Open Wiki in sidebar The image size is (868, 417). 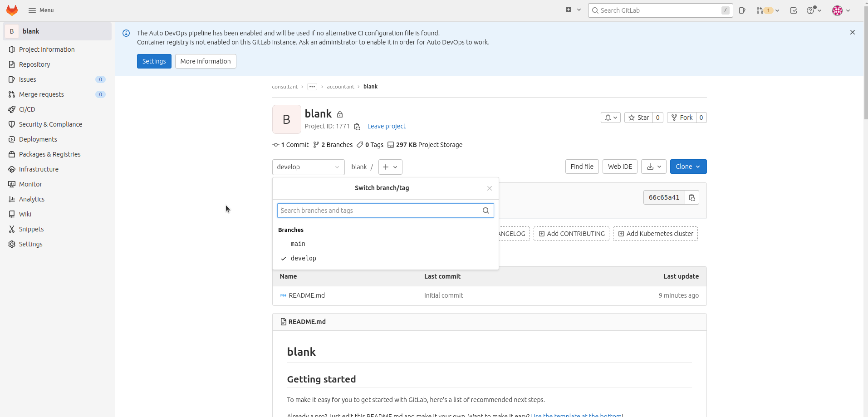[57, 214]
